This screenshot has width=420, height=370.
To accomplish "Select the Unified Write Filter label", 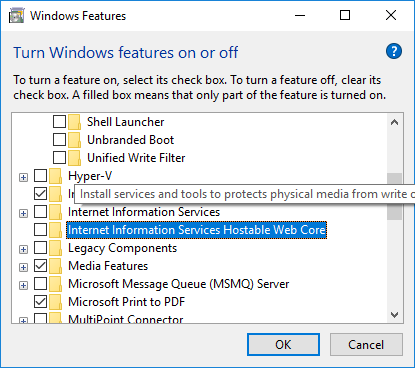I will click(x=136, y=158).
